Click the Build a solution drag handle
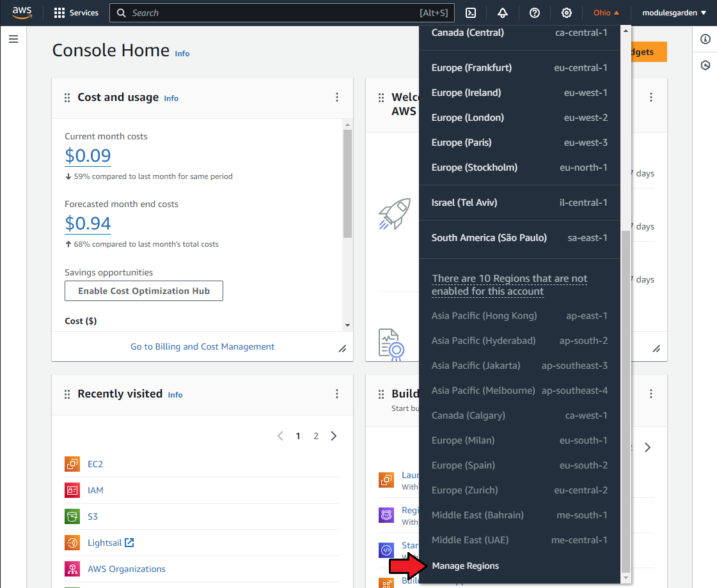This screenshot has height=588, width=717. pyautogui.click(x=381, y=394)
